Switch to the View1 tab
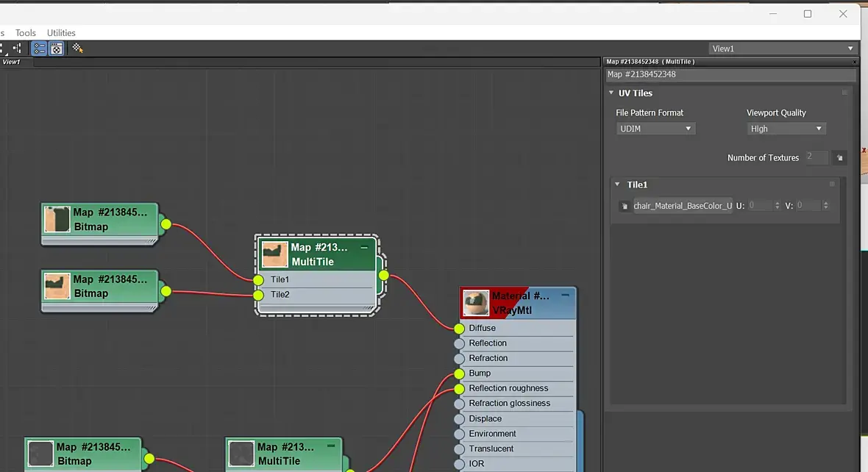868x472 pixels. coord(11,62)
